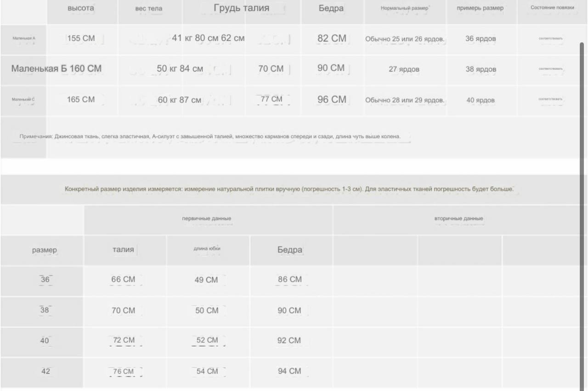Select size 36 row label
The width and height of the screenshot is (588, 391).
[45, 279]
